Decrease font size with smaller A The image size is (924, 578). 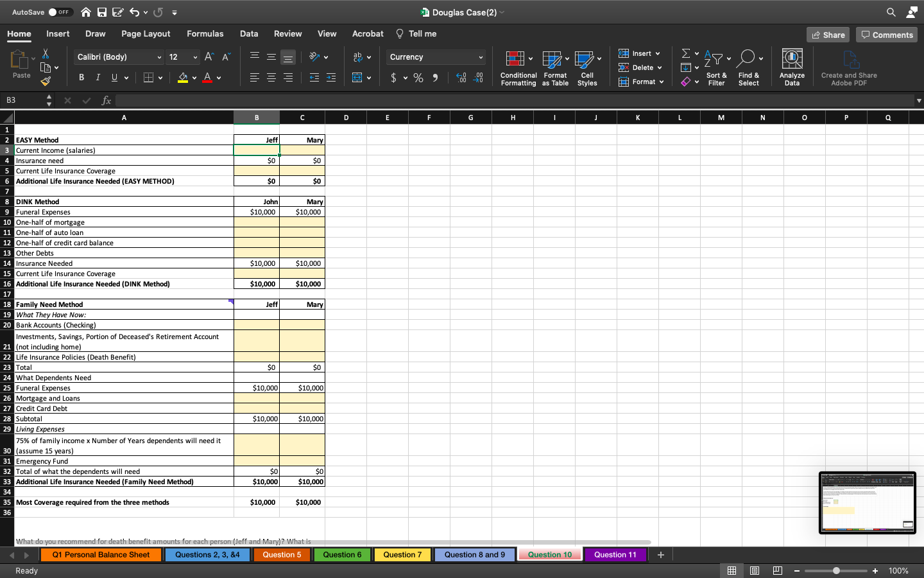(226, 57)
